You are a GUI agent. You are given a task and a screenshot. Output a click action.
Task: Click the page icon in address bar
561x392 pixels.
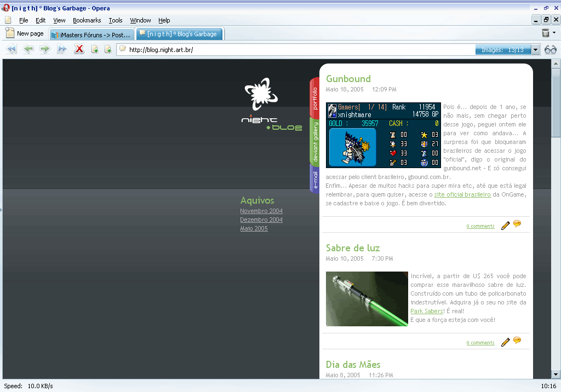122,49
